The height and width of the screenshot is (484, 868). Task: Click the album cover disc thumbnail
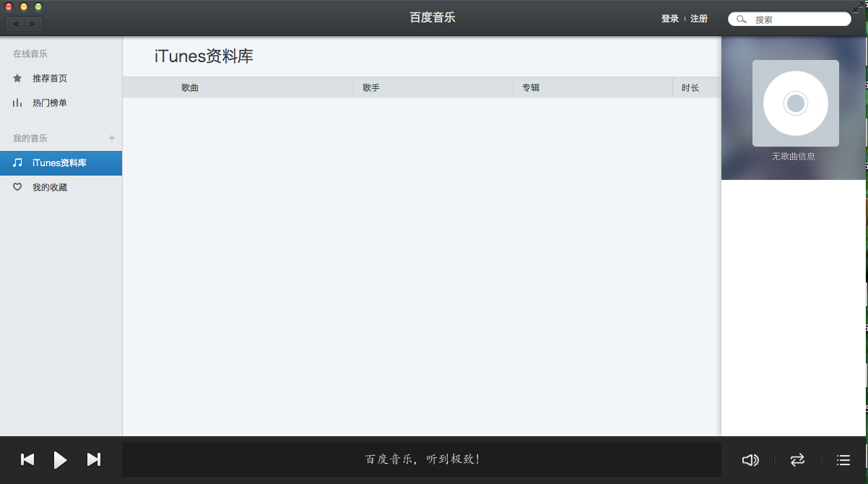click(795, 103)
